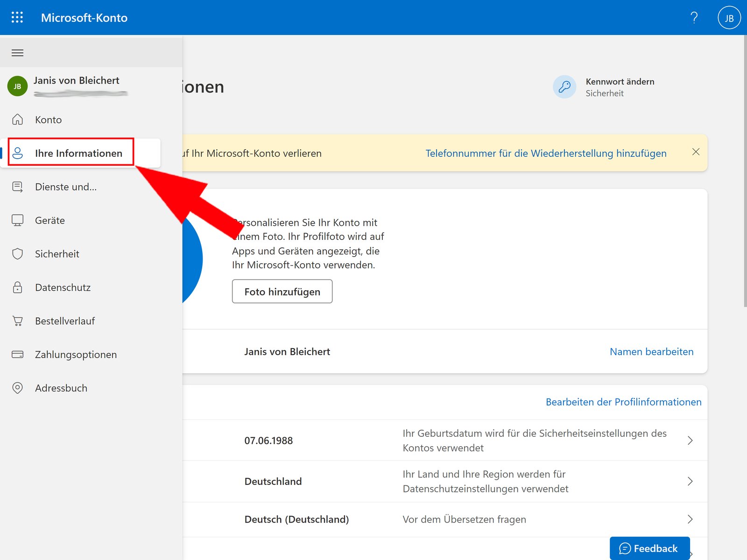Open the JB avatar in the top bar
This screenshot has width=747, height=560.
point(729,17)
